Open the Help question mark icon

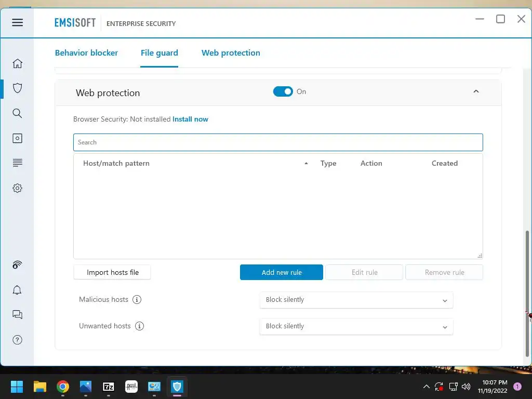17,340
